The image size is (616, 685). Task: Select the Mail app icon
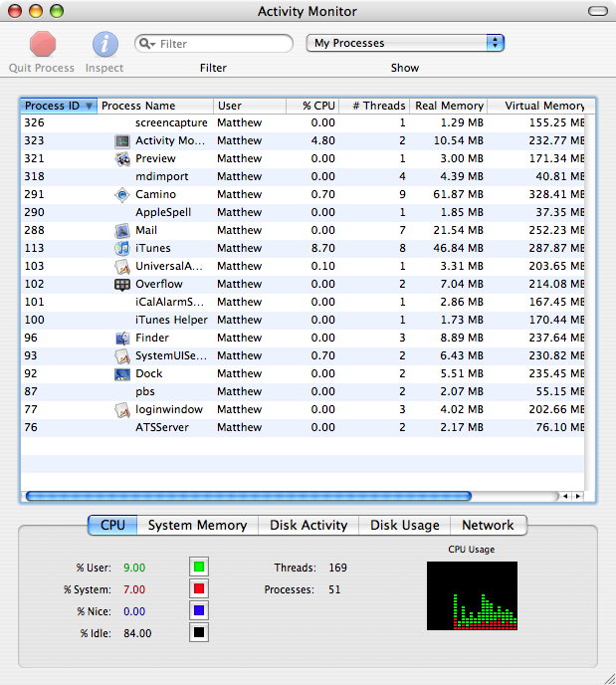pyautogui.click(x=122, y=231)
